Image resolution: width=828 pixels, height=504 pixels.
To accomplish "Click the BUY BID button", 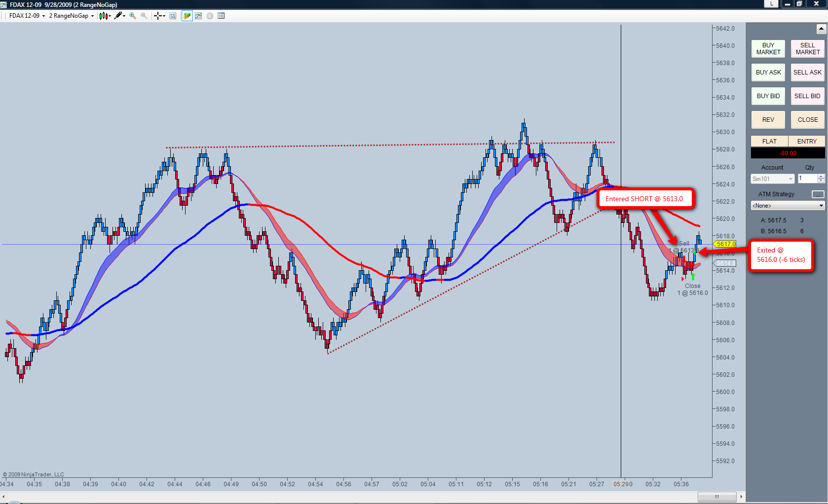I will (768, 96).
